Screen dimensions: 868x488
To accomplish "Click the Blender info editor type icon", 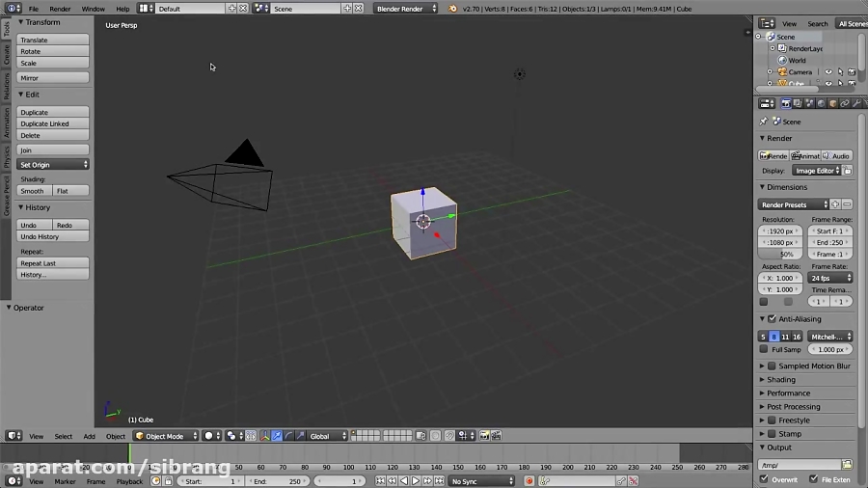I will tap(13, 9).
